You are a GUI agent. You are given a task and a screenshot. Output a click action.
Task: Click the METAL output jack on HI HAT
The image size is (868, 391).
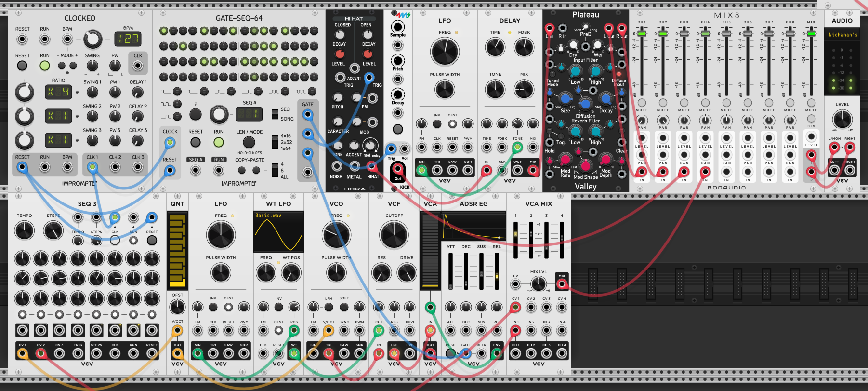click(355, 166)
